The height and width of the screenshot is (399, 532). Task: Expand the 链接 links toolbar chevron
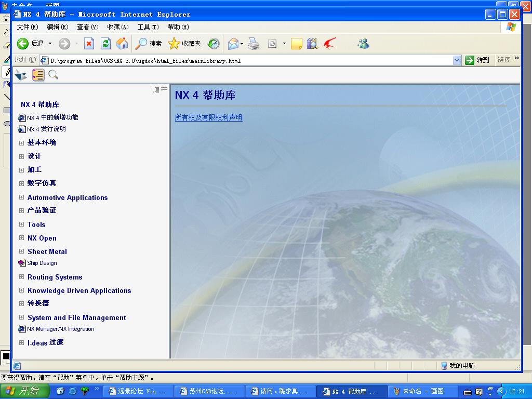pos(517,58)
